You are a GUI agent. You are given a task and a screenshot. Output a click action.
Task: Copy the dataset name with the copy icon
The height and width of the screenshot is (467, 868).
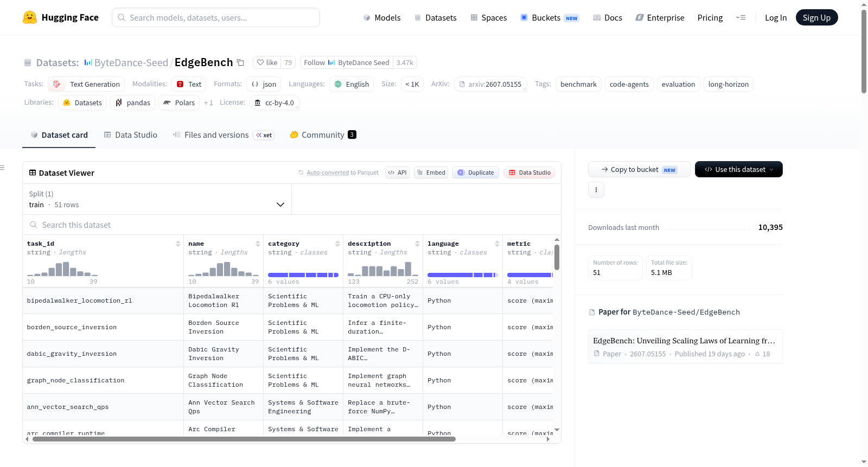pos(240,62)
